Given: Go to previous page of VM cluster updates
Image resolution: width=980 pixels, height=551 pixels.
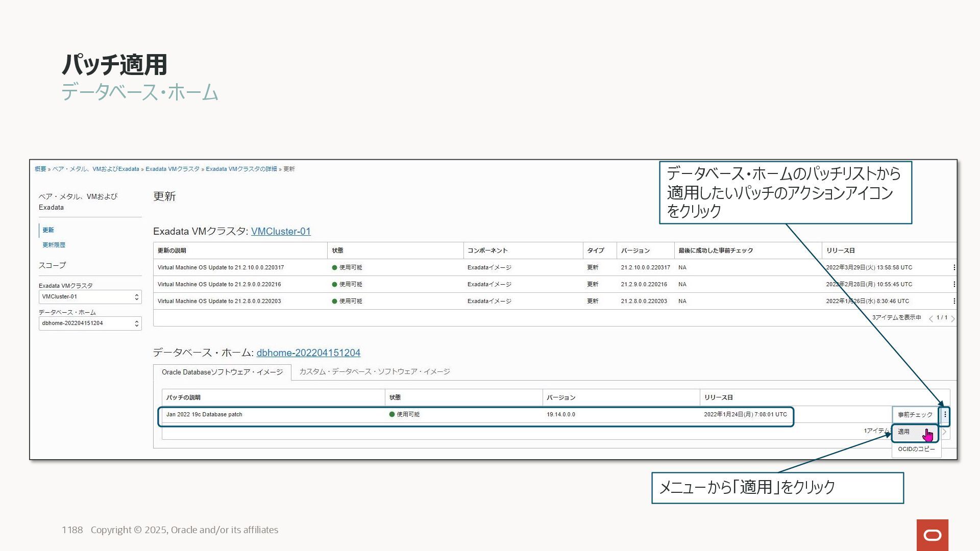Looking at the screenshot, I should tap(930, 318).
